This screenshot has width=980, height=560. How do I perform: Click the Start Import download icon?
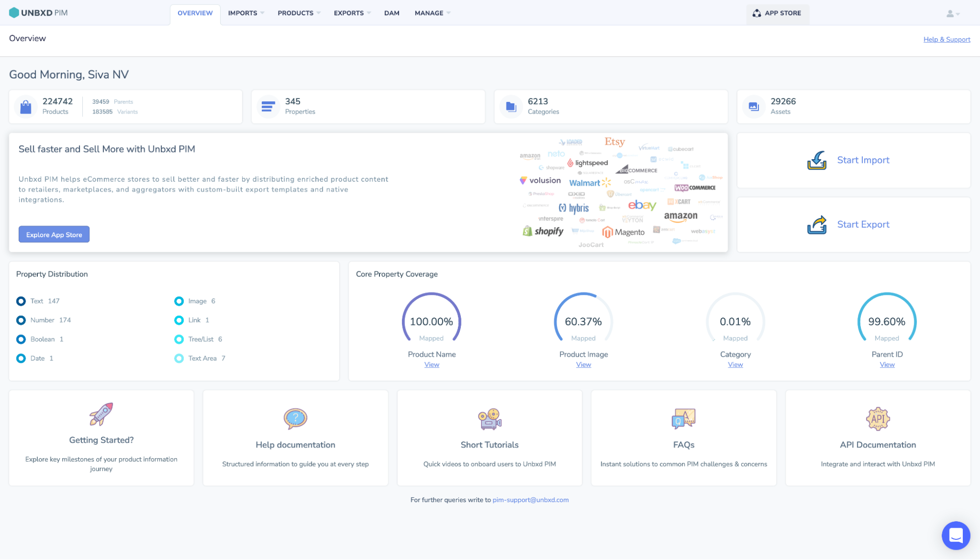[x=816, y=160]
